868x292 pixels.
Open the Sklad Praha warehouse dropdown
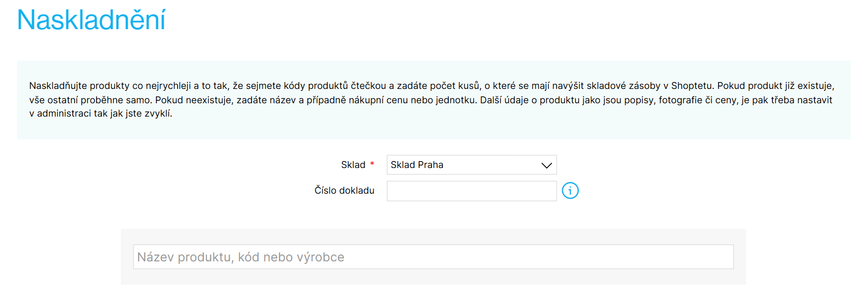pyautogui.click(x=472, y=165)
